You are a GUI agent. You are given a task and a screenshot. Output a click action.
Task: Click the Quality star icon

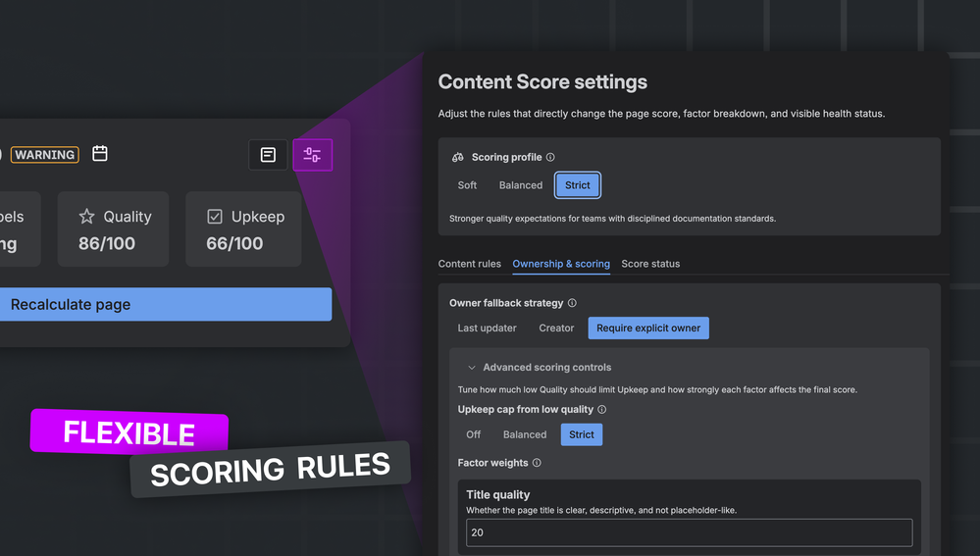[x=87, y=217]
